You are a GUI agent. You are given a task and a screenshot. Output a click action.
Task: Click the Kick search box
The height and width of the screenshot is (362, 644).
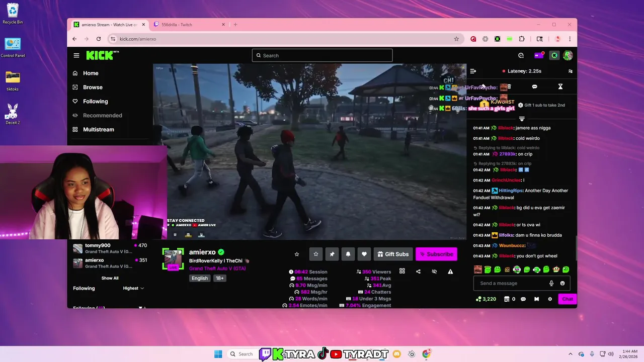[322, 55]
